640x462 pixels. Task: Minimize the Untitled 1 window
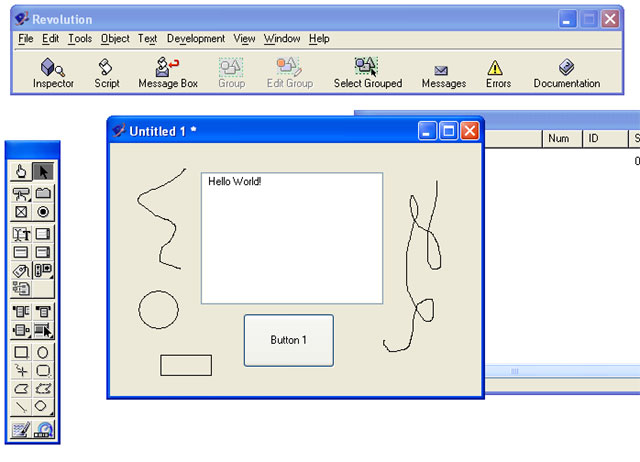point(427,131)
